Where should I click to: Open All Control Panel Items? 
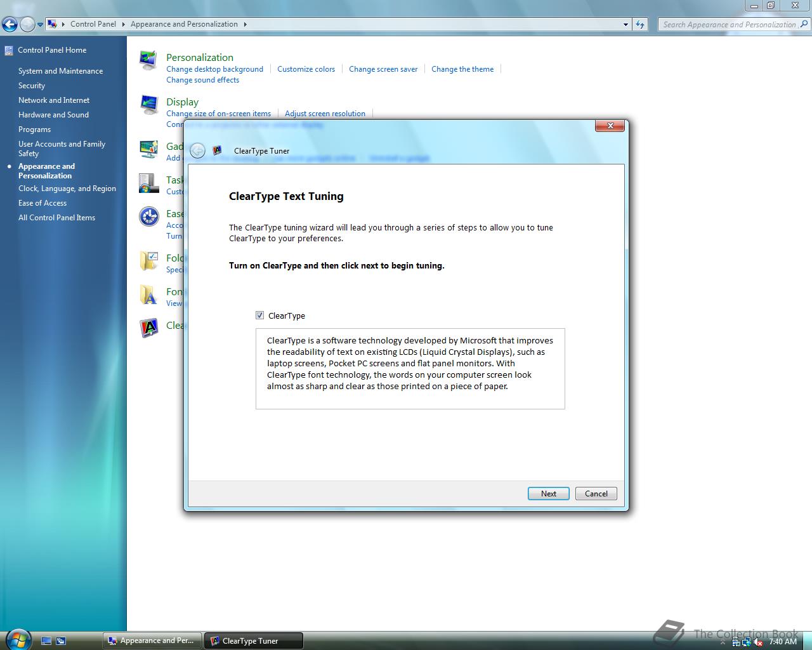[56, 218]
